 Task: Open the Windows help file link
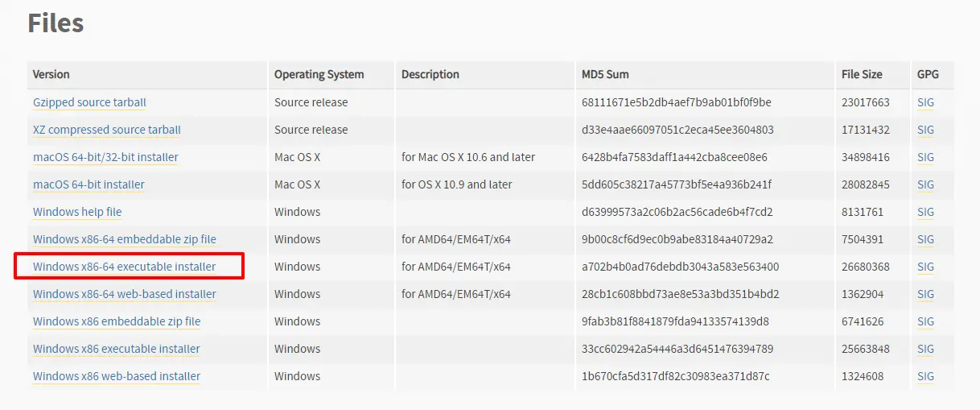pyautogui.click(x=77, y=212)
